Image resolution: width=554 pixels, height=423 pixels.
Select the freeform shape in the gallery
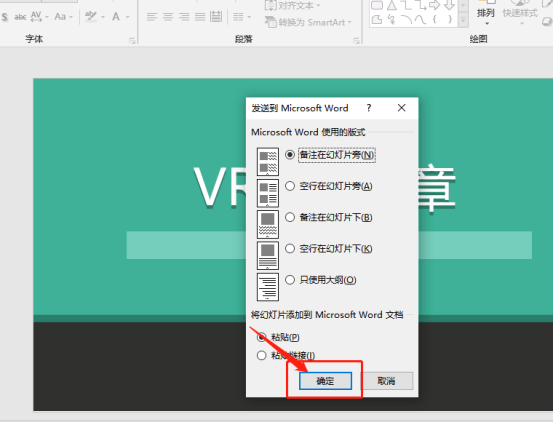[377, 19]
